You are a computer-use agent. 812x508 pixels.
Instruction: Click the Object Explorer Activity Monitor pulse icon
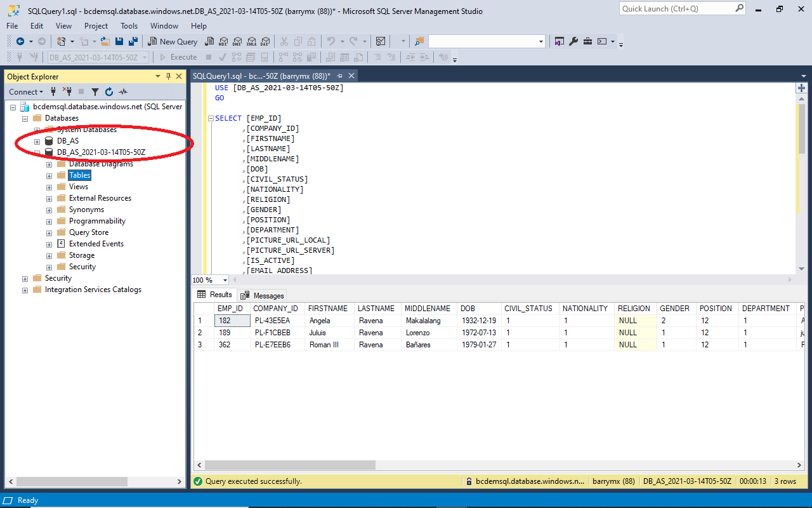[x=123, y=91]
